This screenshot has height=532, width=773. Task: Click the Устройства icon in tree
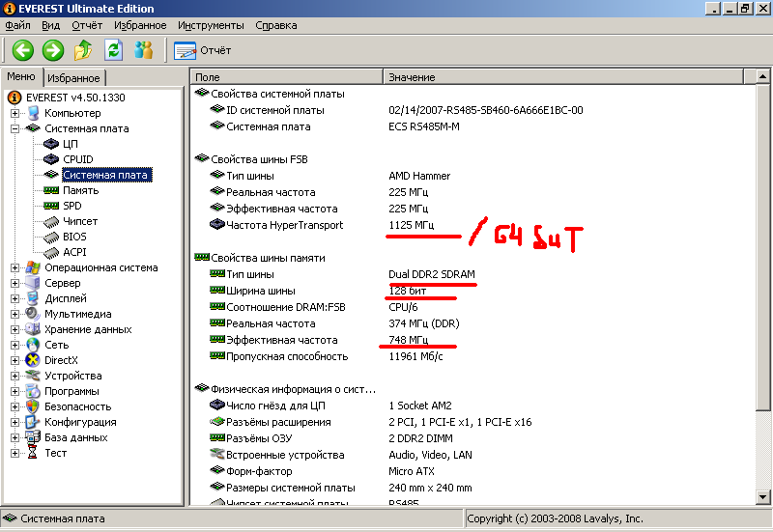[33, 376]
